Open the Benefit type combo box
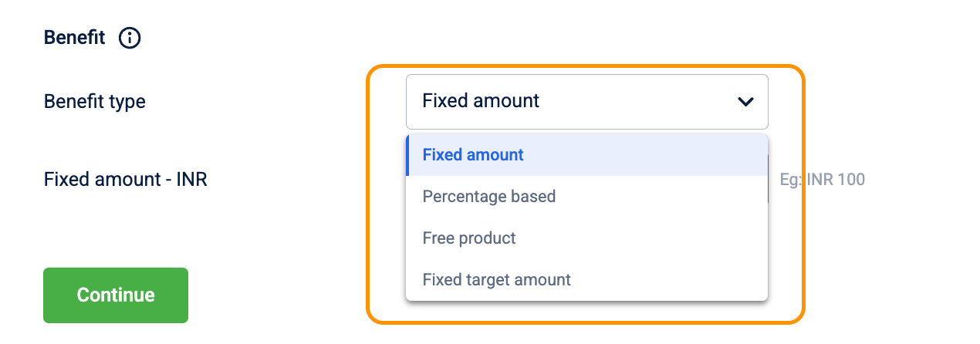 coord(571,101)
